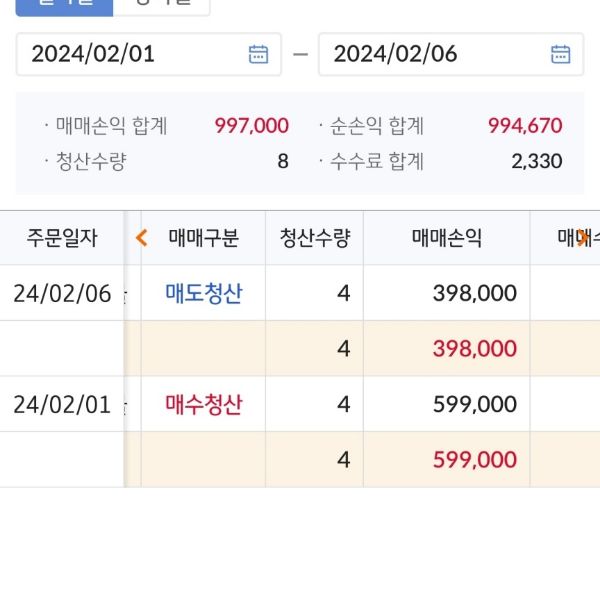Open the start date calendar picker icon

click(x=258, y=54)
